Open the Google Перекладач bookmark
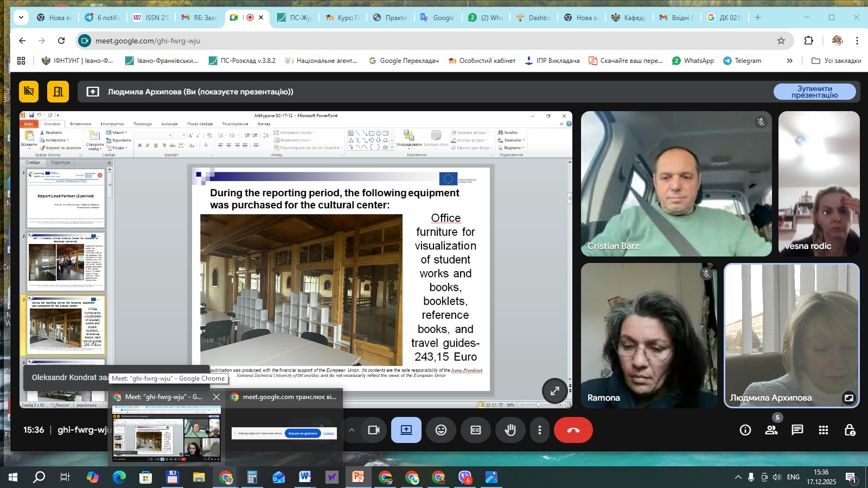The width and height of the screenshot is (868, 488). click(x=404, y=61)
